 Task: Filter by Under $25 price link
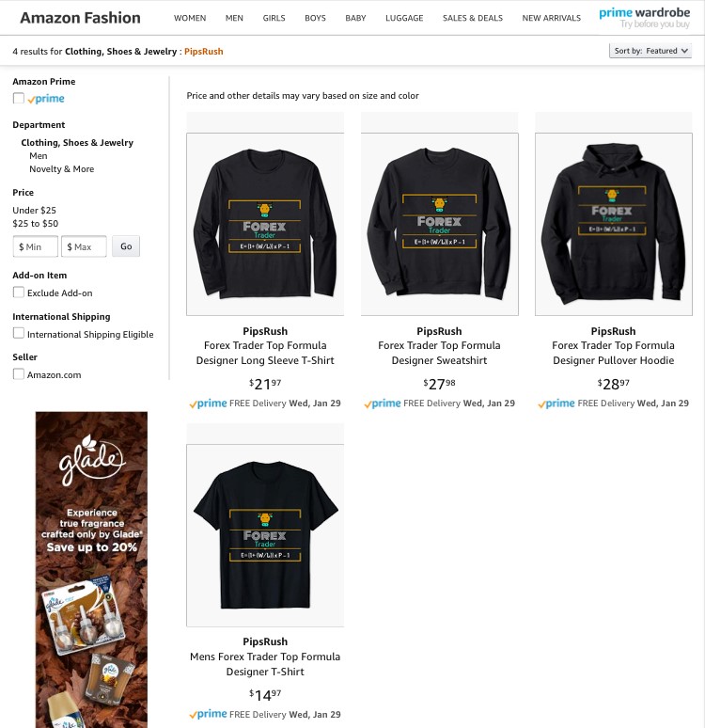pyautogui.click(x=35, y=210)
